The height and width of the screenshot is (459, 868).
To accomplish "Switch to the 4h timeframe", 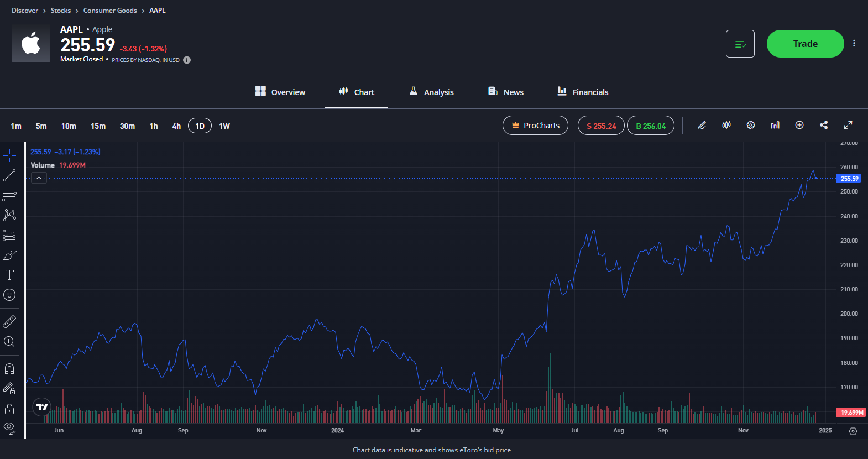I will tap(176, 126).
